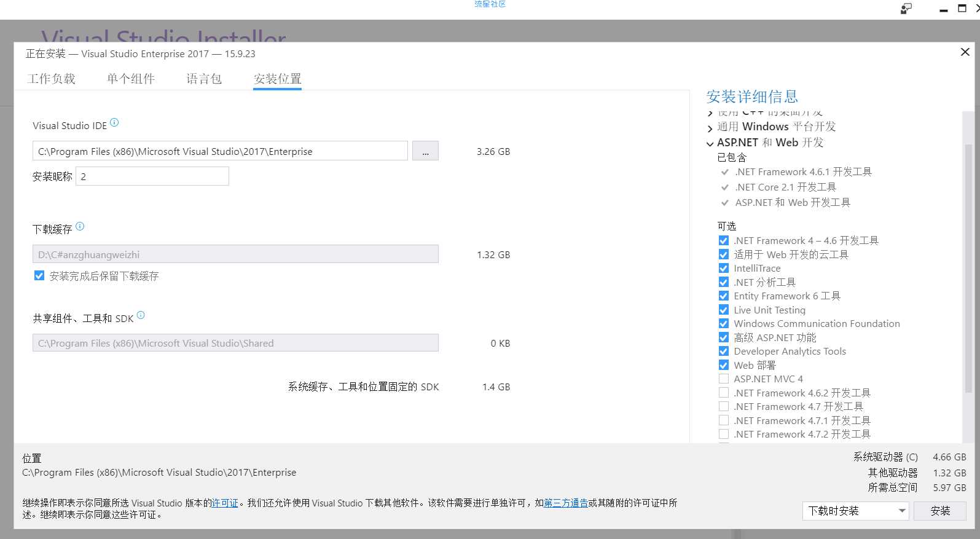Click the 1.32 GB download cache size
Viewport: 980px width, 539px height.
[x=493, y=254]
